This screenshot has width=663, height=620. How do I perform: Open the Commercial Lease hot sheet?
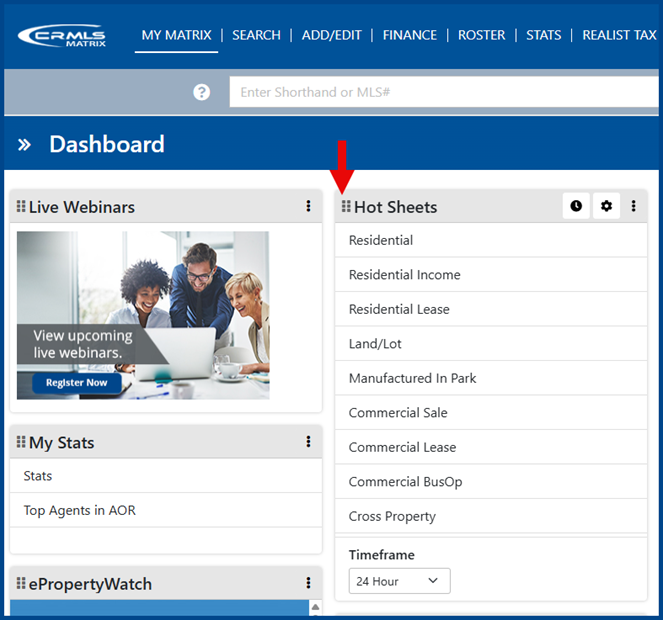[x=491, y=447]
